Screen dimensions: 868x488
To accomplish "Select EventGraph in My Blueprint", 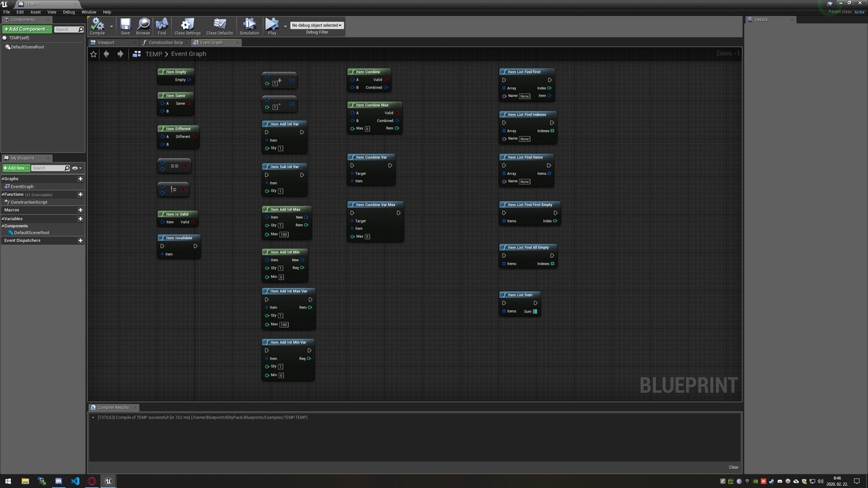I will (x=22, y=186).
